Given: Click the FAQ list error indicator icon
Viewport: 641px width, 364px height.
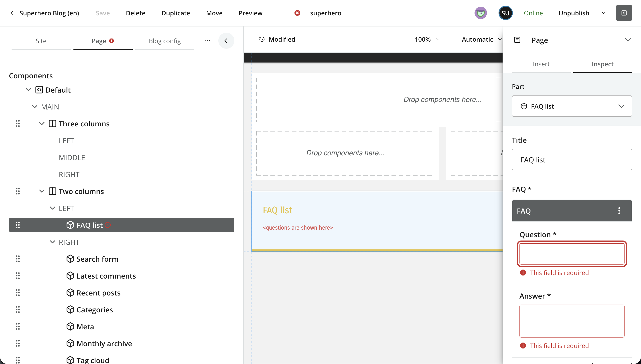Looking at the screenshot, I should pyautogui.click(x=108, y=225).
